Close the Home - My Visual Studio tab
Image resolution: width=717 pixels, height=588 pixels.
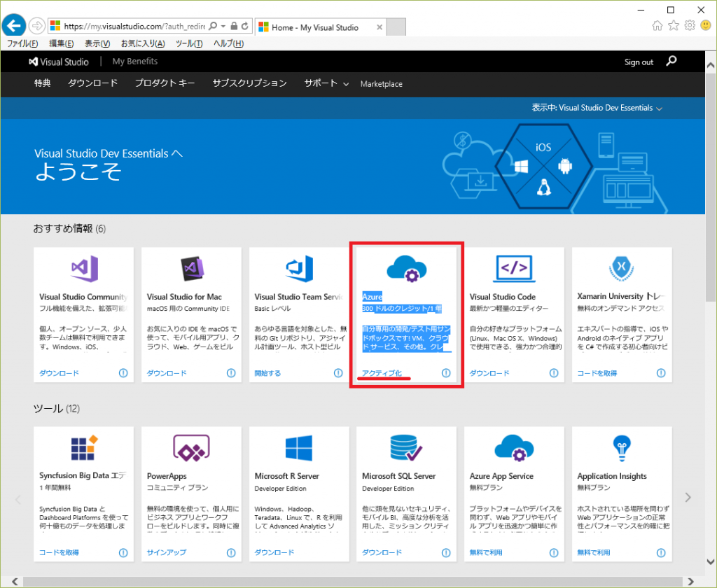coord(380,27)
